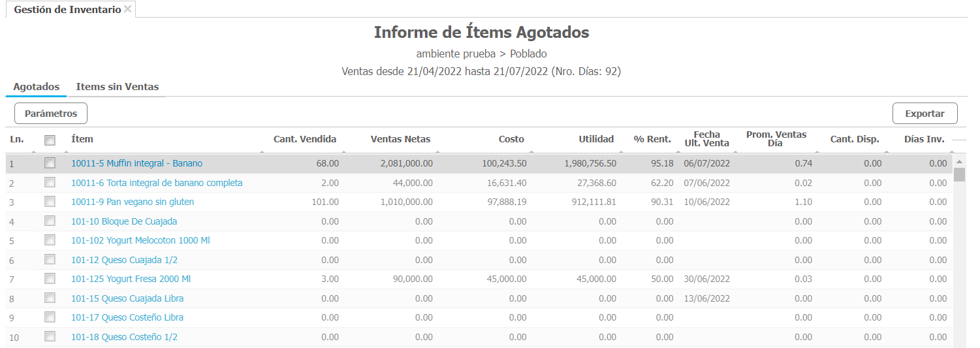
Task: Open the Parámetros button
Action: 51,114
